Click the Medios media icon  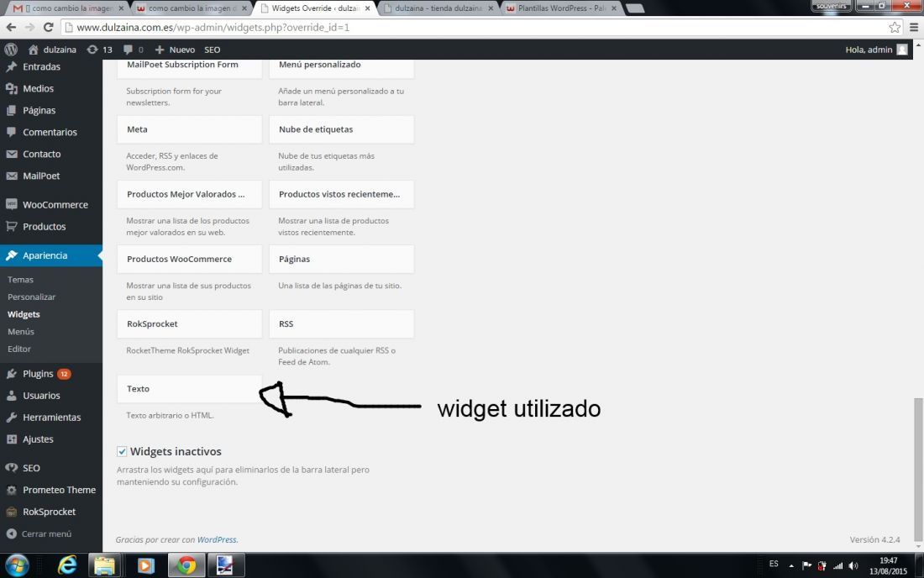point(11,88)
